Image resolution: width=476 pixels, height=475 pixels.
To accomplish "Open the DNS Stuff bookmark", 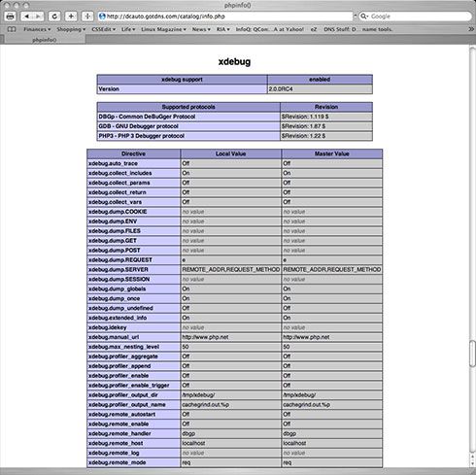I will (x=357, y=29).
